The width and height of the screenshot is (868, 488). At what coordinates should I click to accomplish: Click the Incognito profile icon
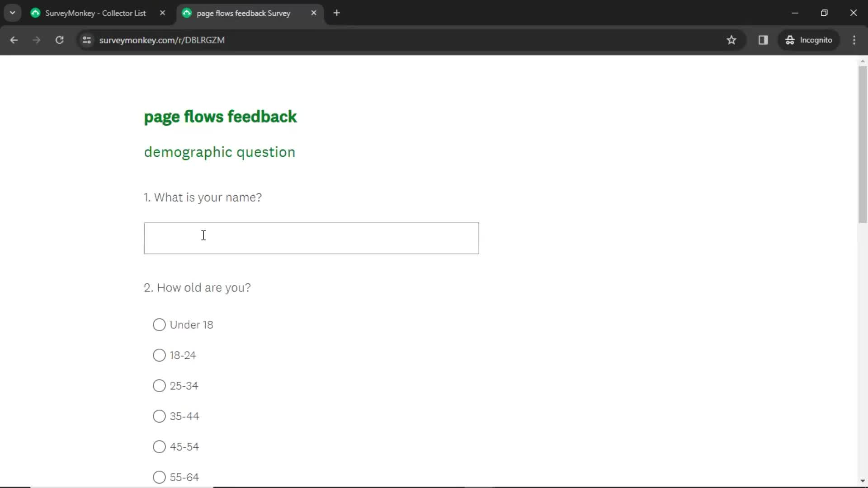790,40
